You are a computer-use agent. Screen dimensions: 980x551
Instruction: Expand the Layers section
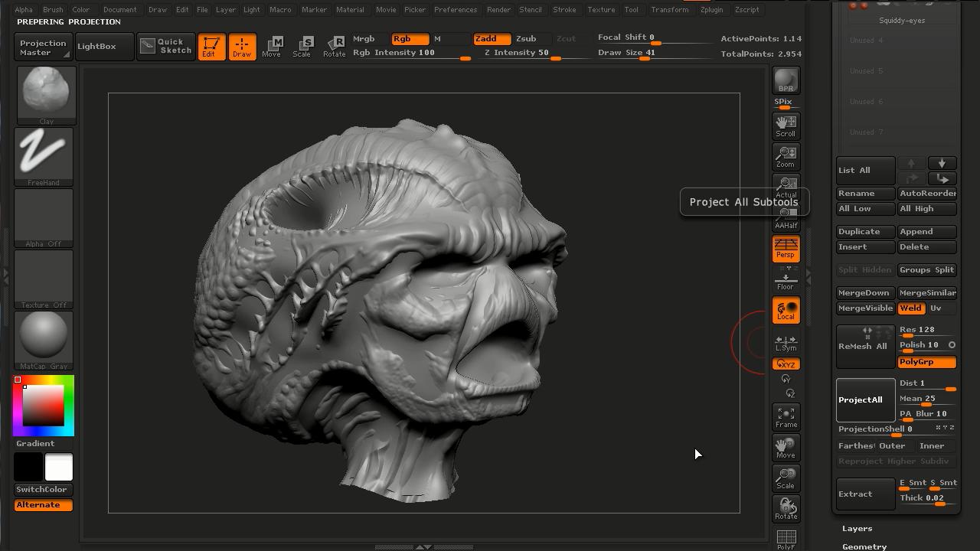[857, 529]
